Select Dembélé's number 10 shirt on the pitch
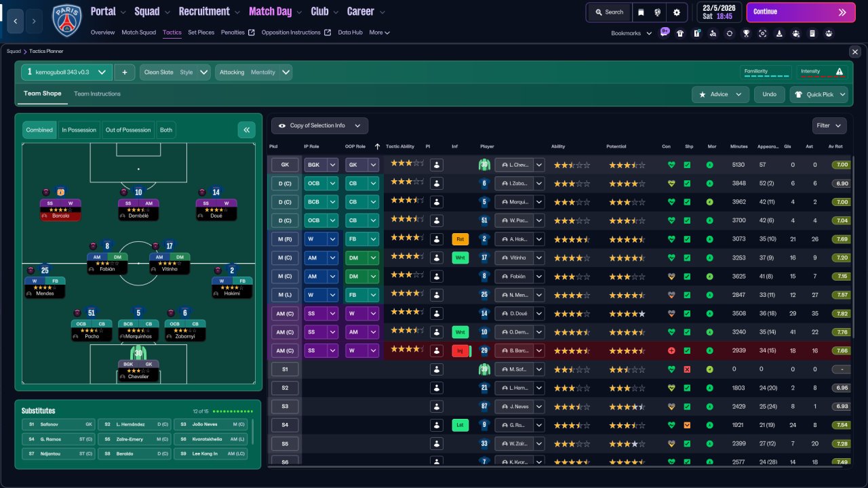This screenshot has height=488, width=868. (x=138, y=192)
